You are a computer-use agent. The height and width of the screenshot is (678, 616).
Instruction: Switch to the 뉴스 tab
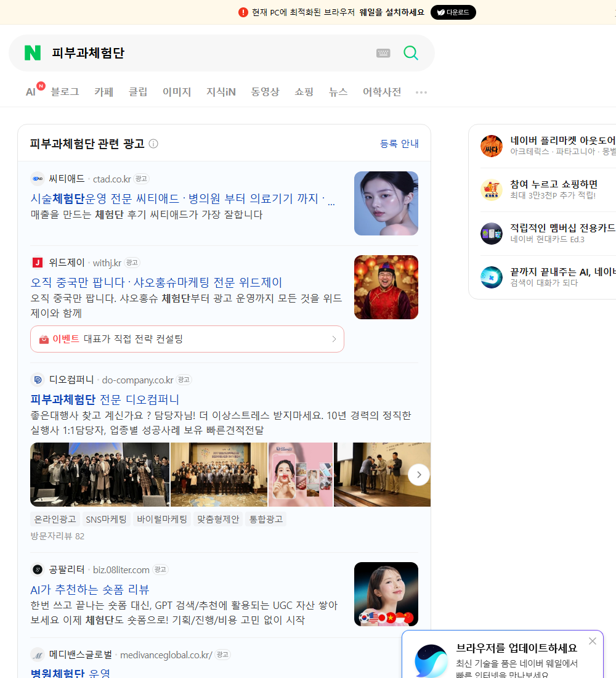338,92
